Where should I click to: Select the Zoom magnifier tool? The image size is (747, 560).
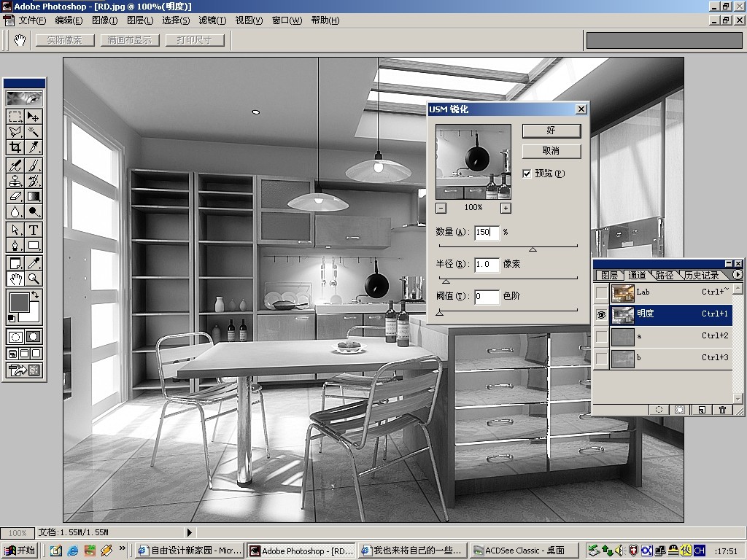pos(34,279)
